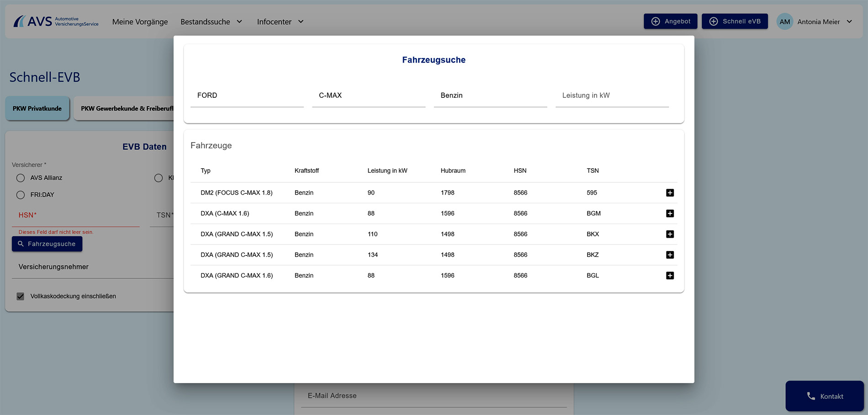Select the FRI:DAY insurer radio button
Viewport: 868px width, 415px height.
click(21, 195)
